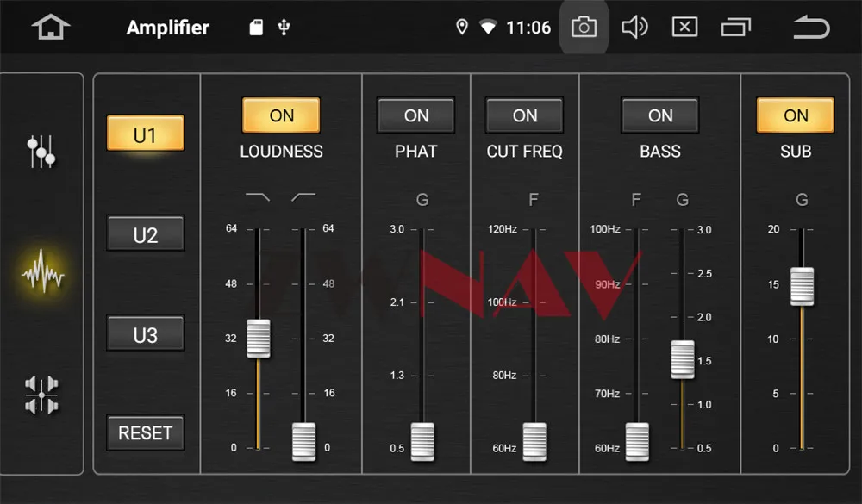
Task: Tap the back arrow icon
Action: (811, 27)
